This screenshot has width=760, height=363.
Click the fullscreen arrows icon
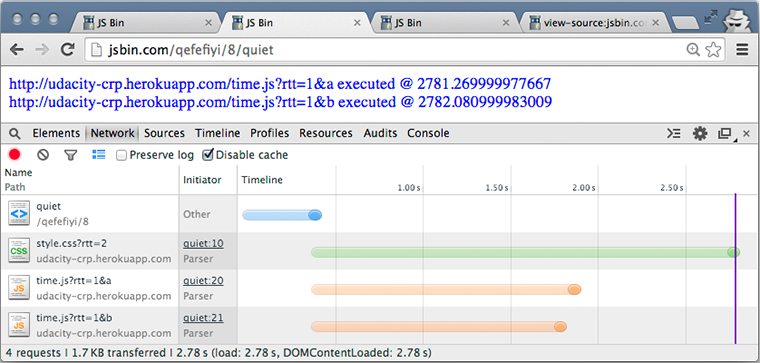pyautogui.click(x=711, y=16)
